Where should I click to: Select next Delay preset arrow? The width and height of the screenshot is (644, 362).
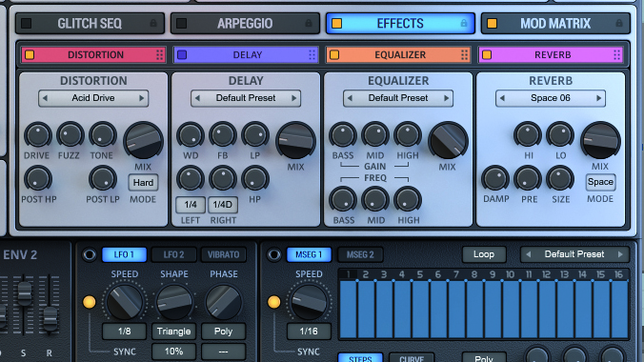(x=294, y=98)
